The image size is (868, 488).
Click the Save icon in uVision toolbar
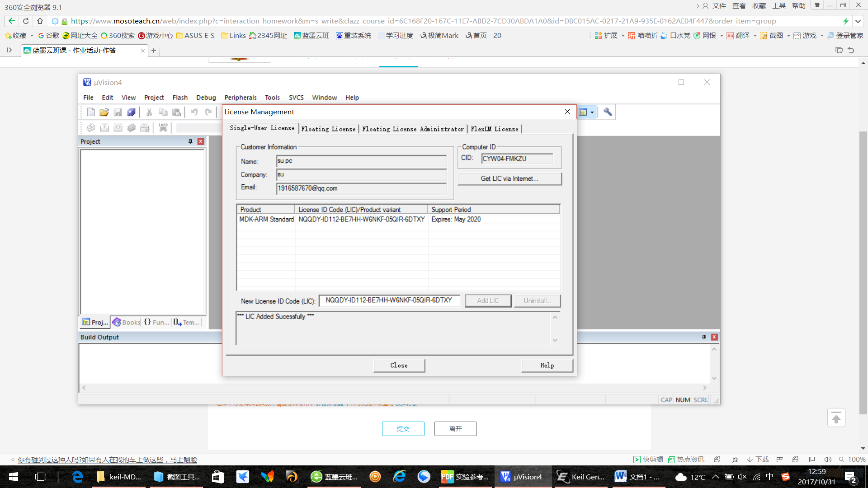[118, 112]
